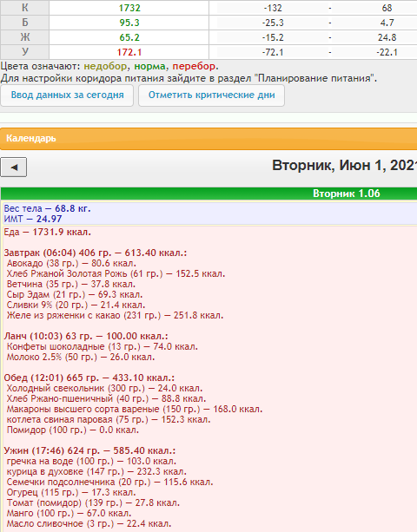
Task: Open the Завтрак (06:04) meal entry
Action: (96, 253)
